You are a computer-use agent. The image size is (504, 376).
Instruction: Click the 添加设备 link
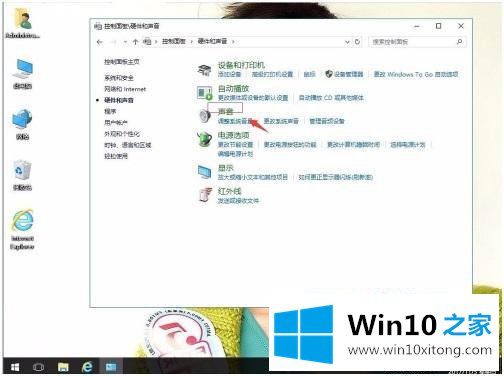[229, 74]
